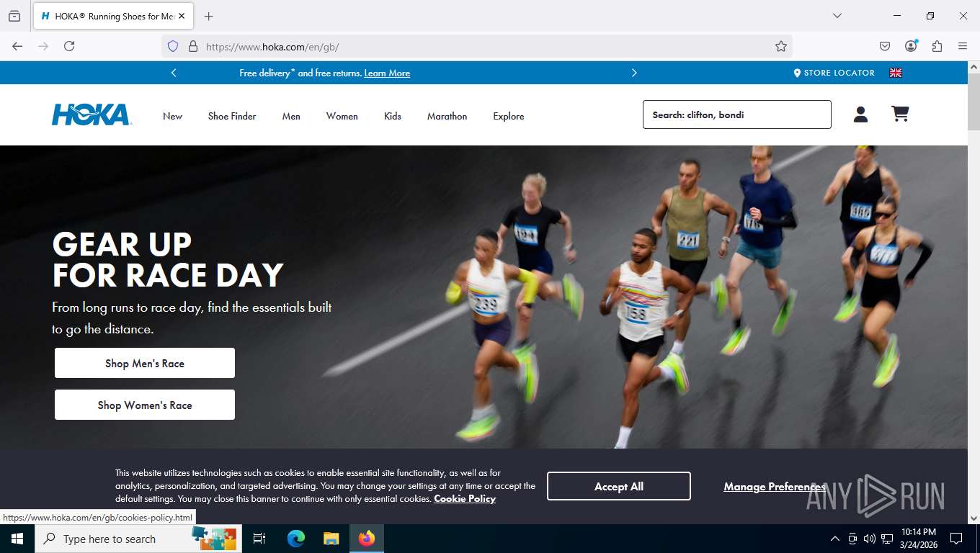
Task: Click the tracking protection shield icon
Action: pyautogui.click(x=173, y=46)
